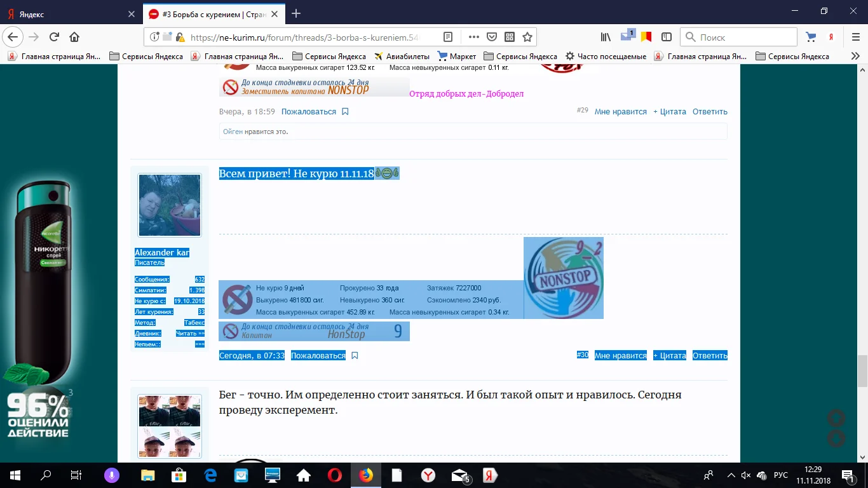Show the sidebar panel
868x488 pixels.
click(x=667, y=37)
